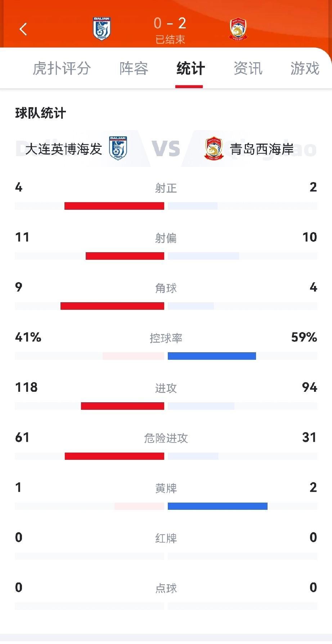Tap 青岛西海岸 team name
Viewport: 332px width, 644px height.
pos(262,149)
